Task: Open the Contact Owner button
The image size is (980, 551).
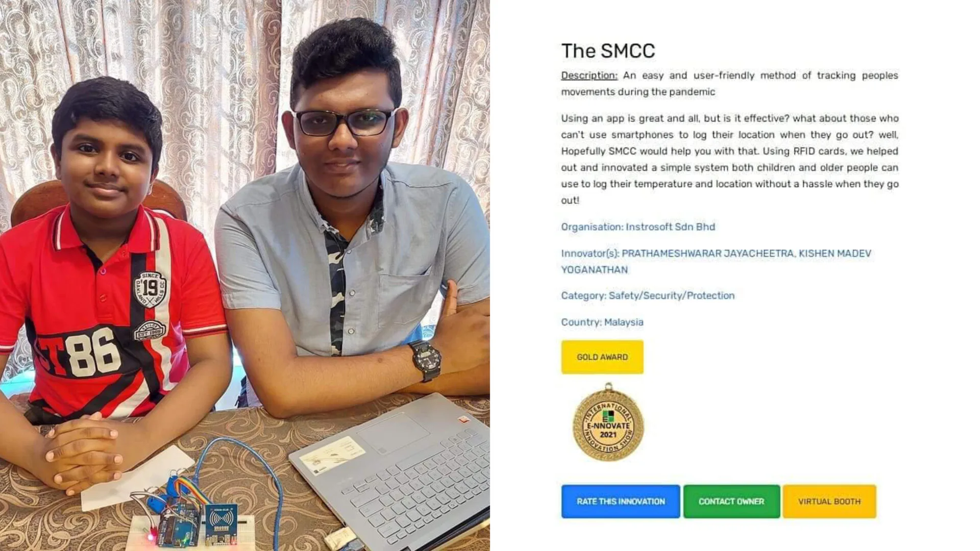Action: [x=731, y=502]
